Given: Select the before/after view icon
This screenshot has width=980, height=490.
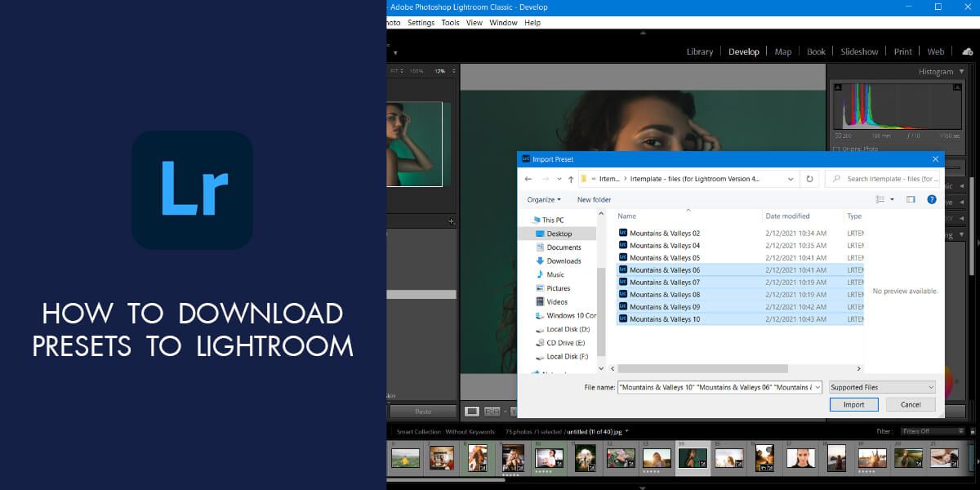Looking at the screenshot, I should [x=492, y=412].
